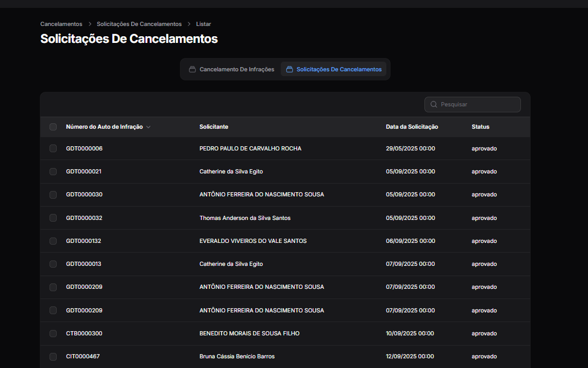Go to Cancelamentos breadcrumb link

[61, 24]
